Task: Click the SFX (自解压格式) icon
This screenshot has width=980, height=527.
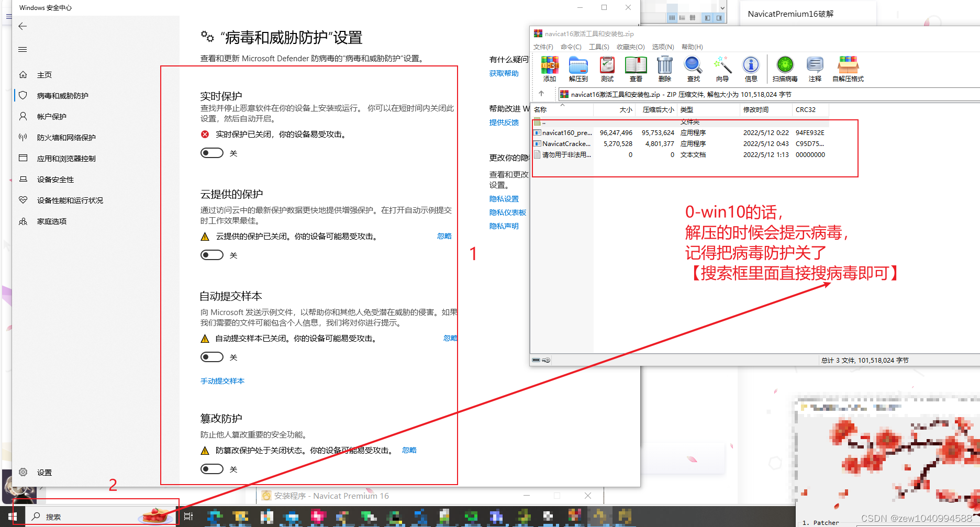Action: (x=848, y=69)
